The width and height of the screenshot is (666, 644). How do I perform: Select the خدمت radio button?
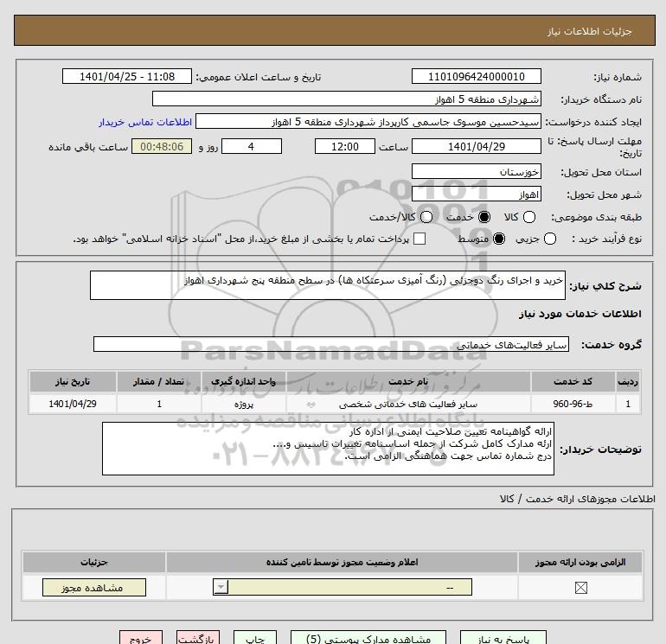[x=483, y=217]
